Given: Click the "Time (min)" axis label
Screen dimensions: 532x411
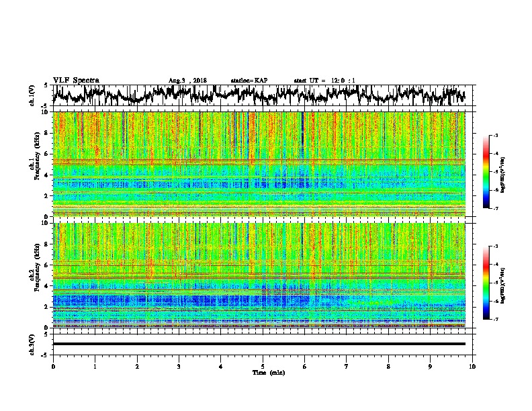Looking at the screenshot, I should (269, 373).
